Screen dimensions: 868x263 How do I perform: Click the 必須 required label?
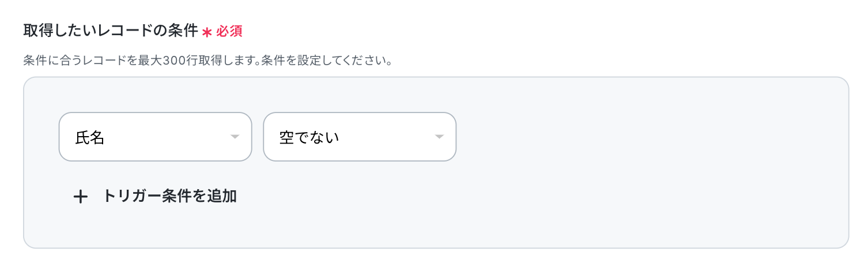click(229, 31)
